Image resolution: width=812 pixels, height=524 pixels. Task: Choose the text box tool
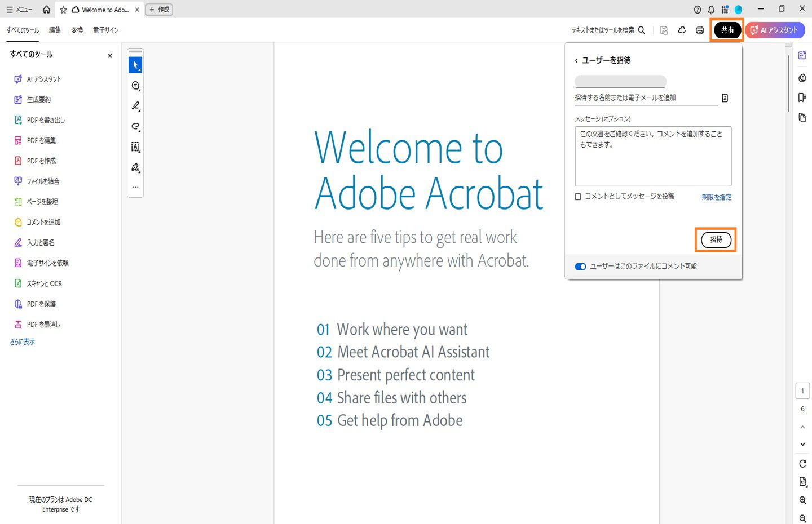click(135, 147)
